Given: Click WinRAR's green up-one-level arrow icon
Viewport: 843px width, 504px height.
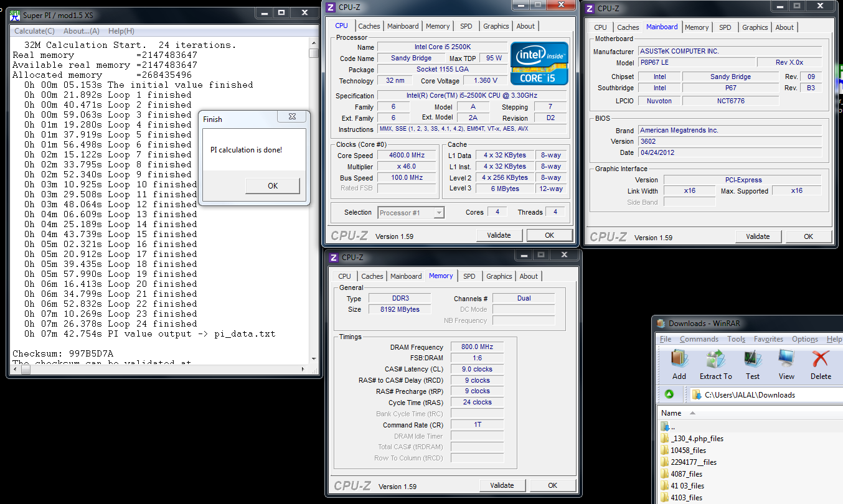Looking at the screenshot, I should (x=669, y=394).
